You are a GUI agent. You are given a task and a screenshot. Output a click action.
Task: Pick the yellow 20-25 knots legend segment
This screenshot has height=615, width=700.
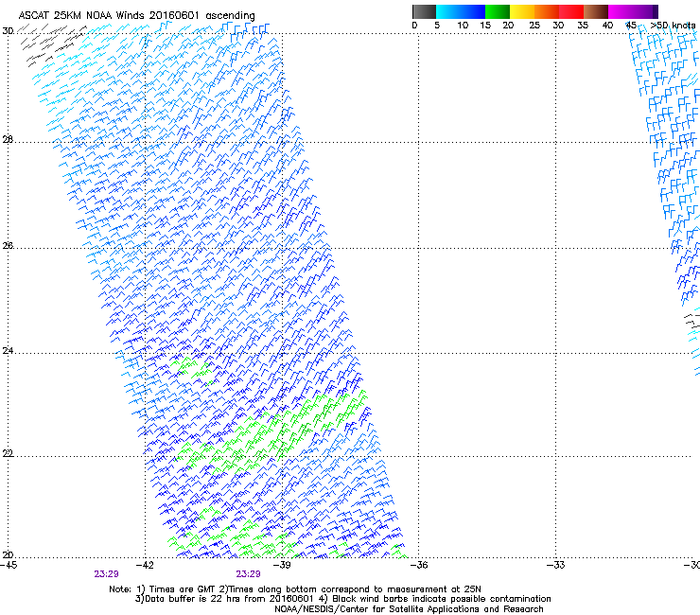click(x=522, y=11)
